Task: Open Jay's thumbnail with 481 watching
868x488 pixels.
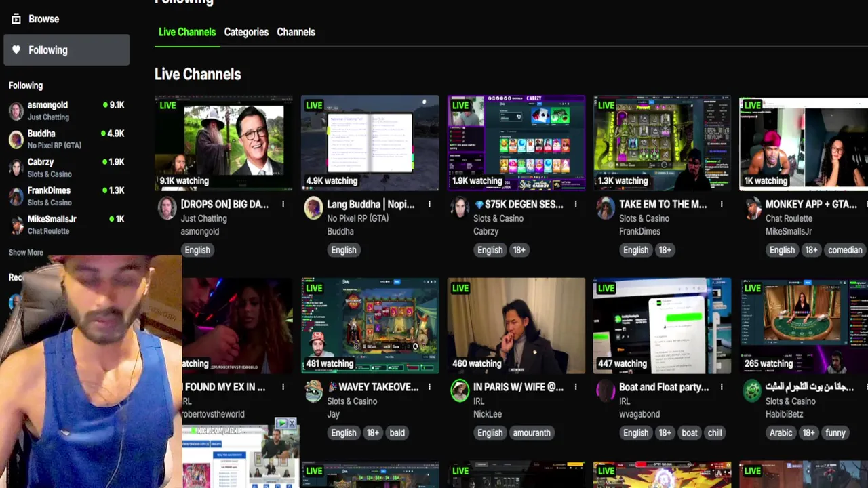Action: coord(370,326)
